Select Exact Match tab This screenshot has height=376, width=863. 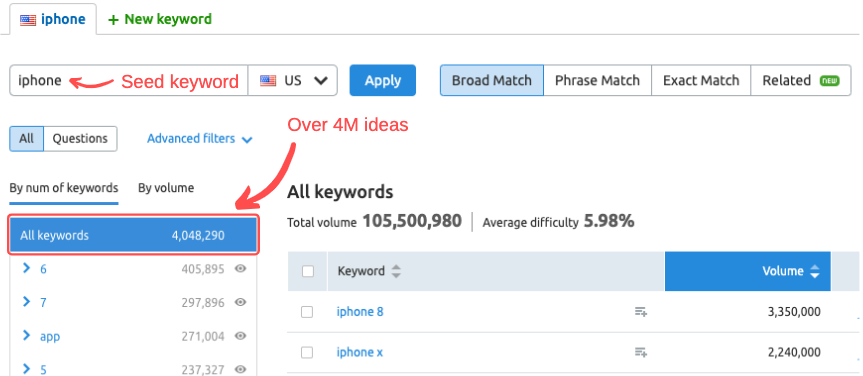click(x=701, y=80)
